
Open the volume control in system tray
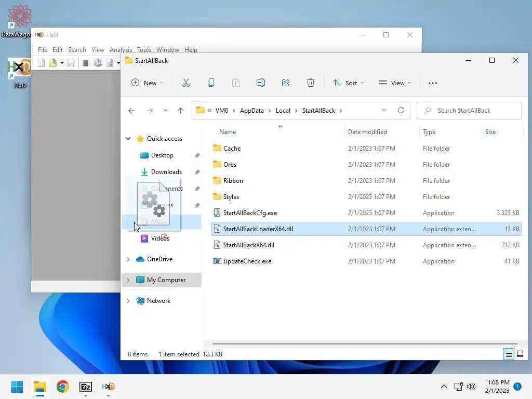[471, 387]
